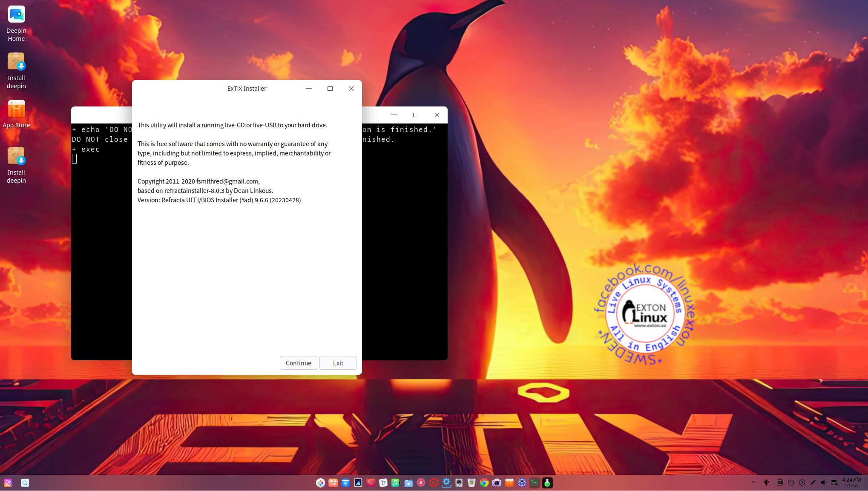The height and width of the screenshot is (491, 868).
Task: Open the search icon in the taskbar
Action: (x=25, y=483)
